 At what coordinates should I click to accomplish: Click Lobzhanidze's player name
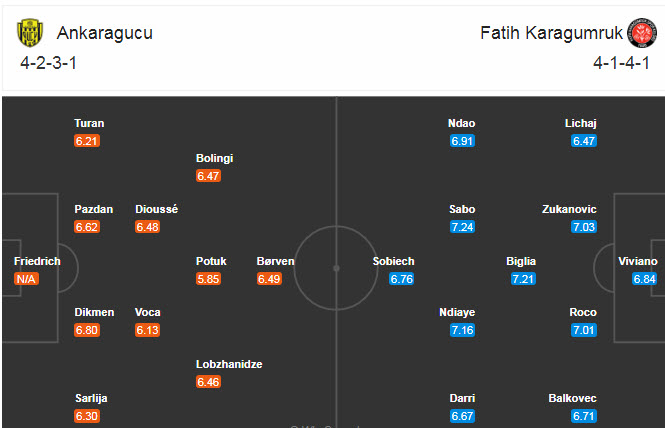[229, 365]
